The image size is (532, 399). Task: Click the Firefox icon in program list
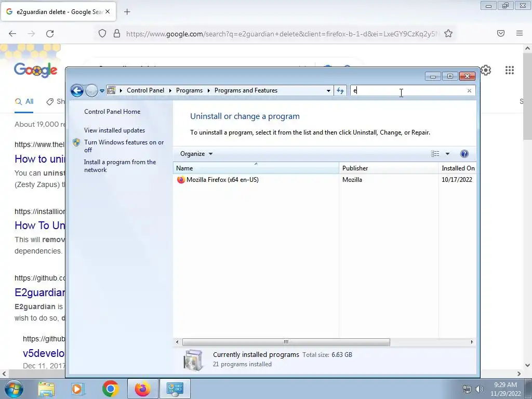[x=181, y=180]
